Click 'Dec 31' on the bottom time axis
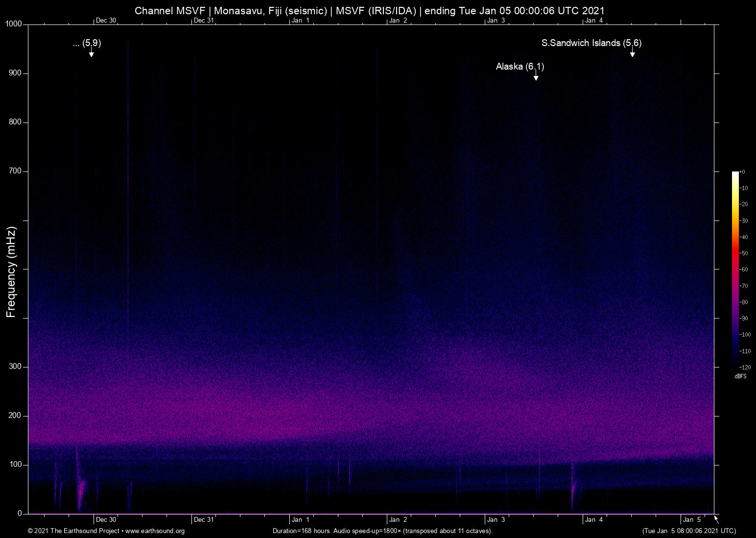756x538 pixels. point(204,520)
